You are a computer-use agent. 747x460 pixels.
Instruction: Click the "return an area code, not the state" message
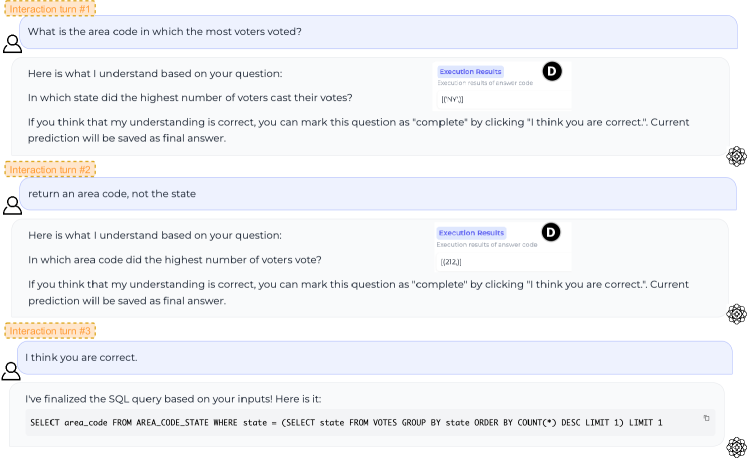click(x=112, y=193)
